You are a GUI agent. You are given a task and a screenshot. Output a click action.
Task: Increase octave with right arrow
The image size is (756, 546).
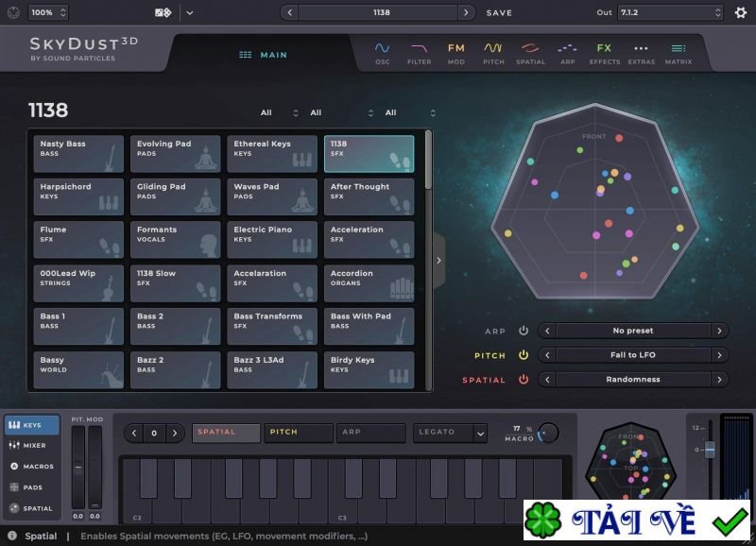[x=175, y=433]
